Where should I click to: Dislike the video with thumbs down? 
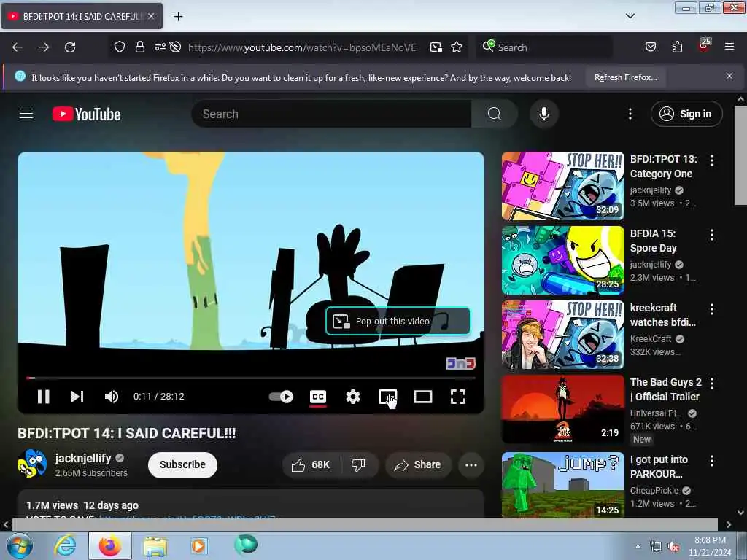[358, 464]
